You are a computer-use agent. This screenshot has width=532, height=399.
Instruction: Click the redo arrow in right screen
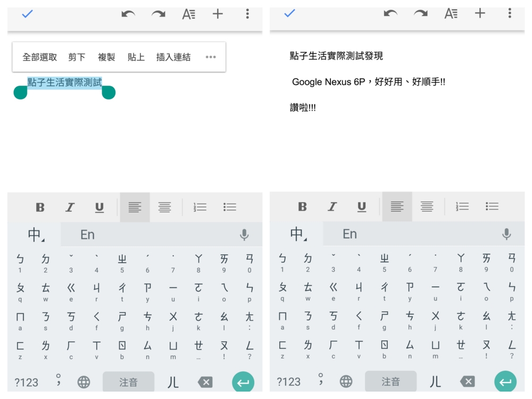pos(420,14)
